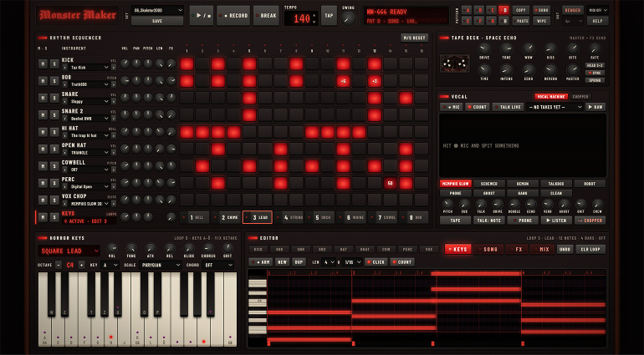The height and width of the screenshot is (355, 644).
Task: Play the vocal RAW take
Action: click(x=595, y=107)
